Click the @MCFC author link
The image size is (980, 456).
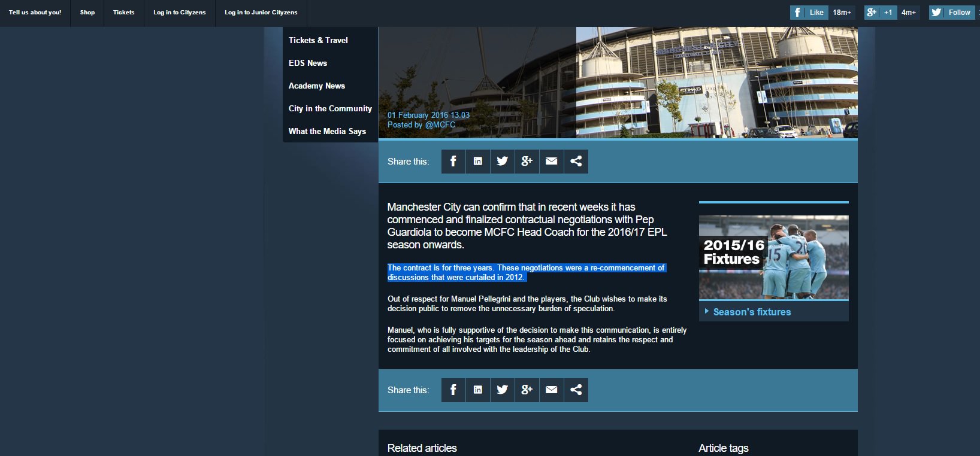pos(440,125)
